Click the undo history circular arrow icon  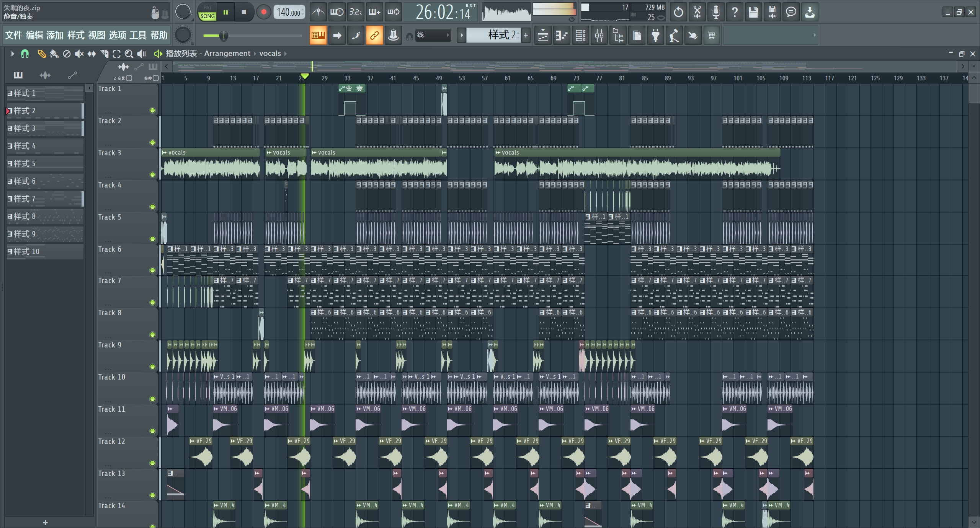pyautogui.click(x=678, y=12)
